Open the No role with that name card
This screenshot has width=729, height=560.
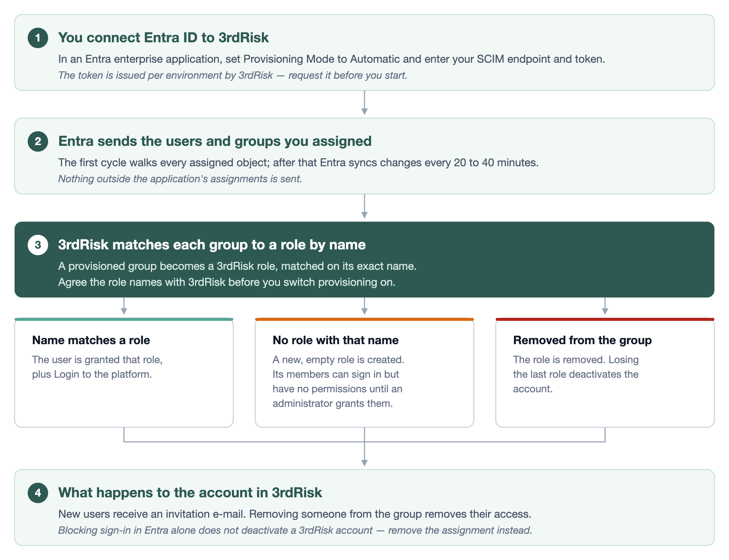click(x=364, y=373)
